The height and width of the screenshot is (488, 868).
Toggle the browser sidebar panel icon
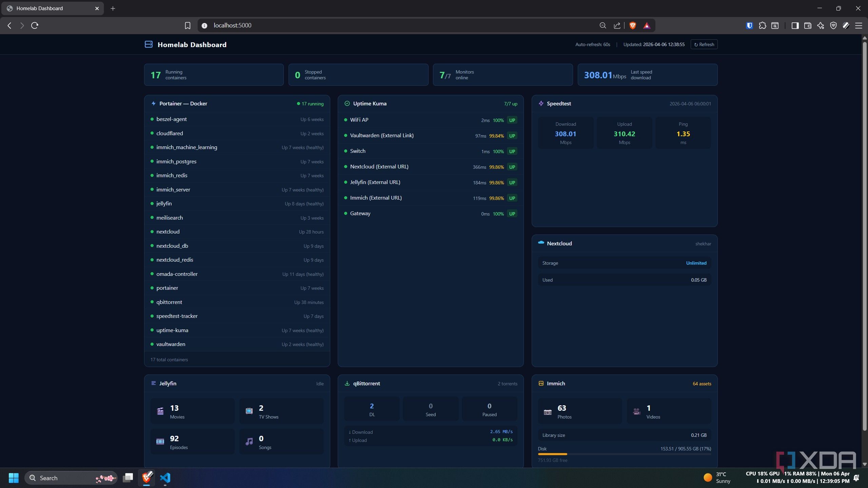tap(795, 25)
